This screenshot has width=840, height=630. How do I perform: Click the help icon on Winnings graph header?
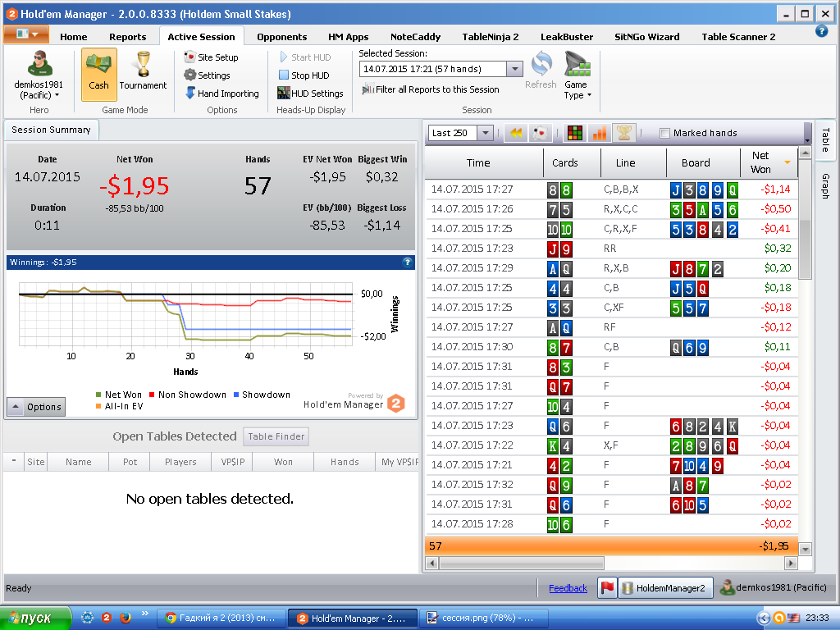pos(407,262)
